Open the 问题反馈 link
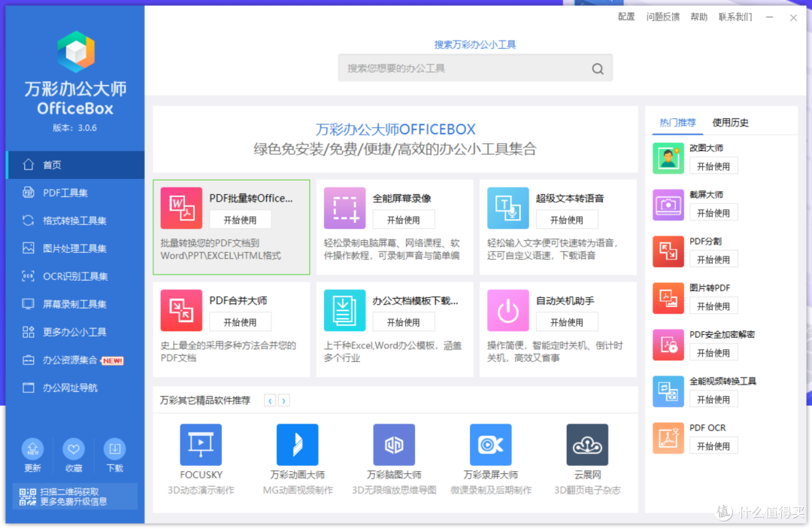812x529 pixels. (x=663, y=17)
